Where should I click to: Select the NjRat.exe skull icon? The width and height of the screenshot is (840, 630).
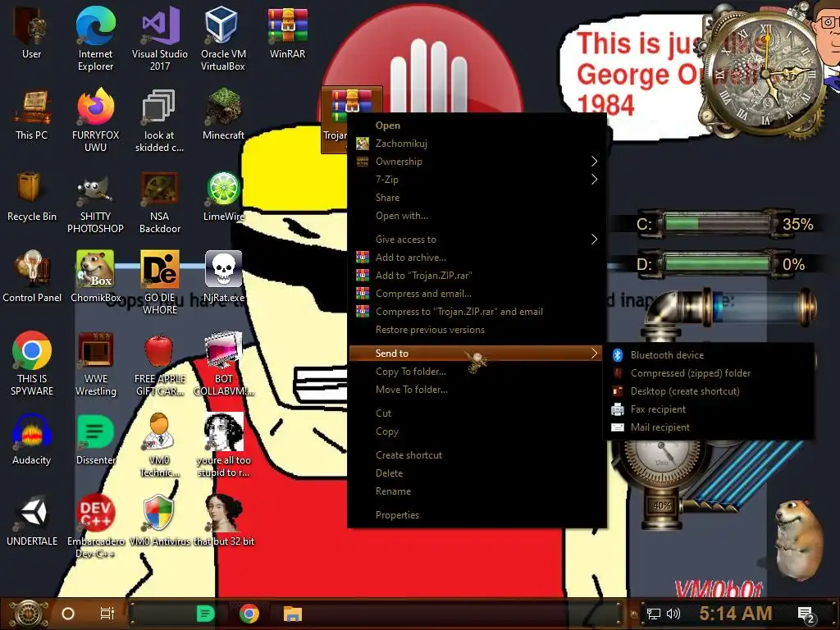tap(223, 277)
